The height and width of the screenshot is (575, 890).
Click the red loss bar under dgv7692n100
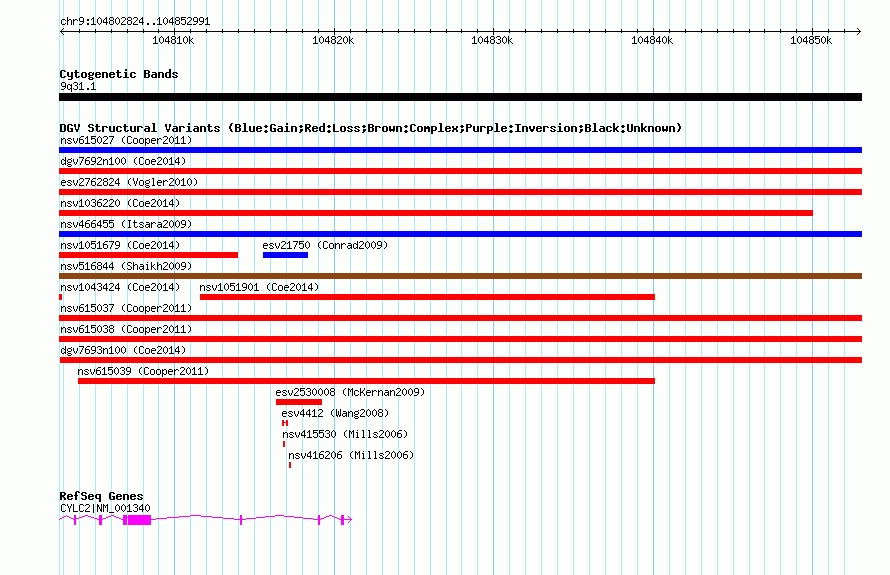pyautogui.click(x=460, y=171)
